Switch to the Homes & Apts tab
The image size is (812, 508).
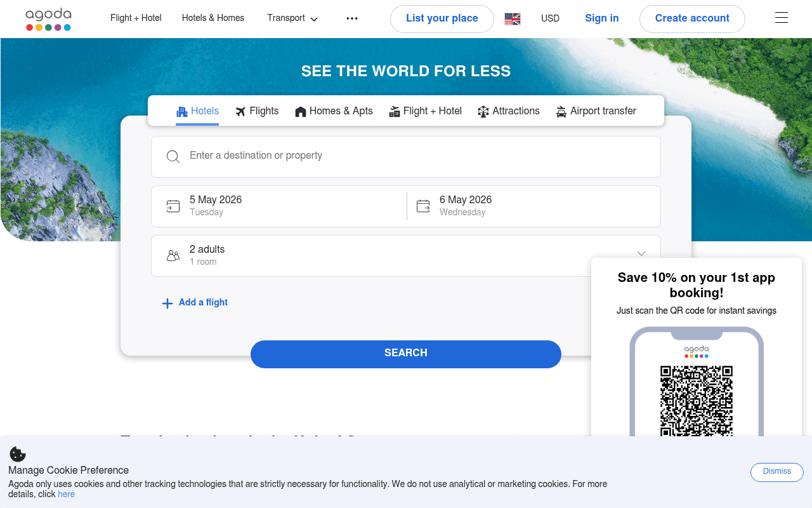(x=333, y=110)
